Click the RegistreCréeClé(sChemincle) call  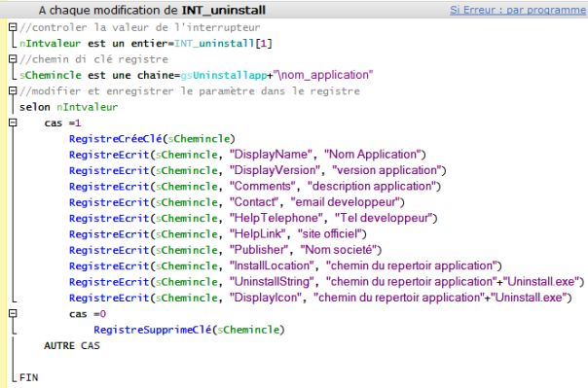pos(152,139)
